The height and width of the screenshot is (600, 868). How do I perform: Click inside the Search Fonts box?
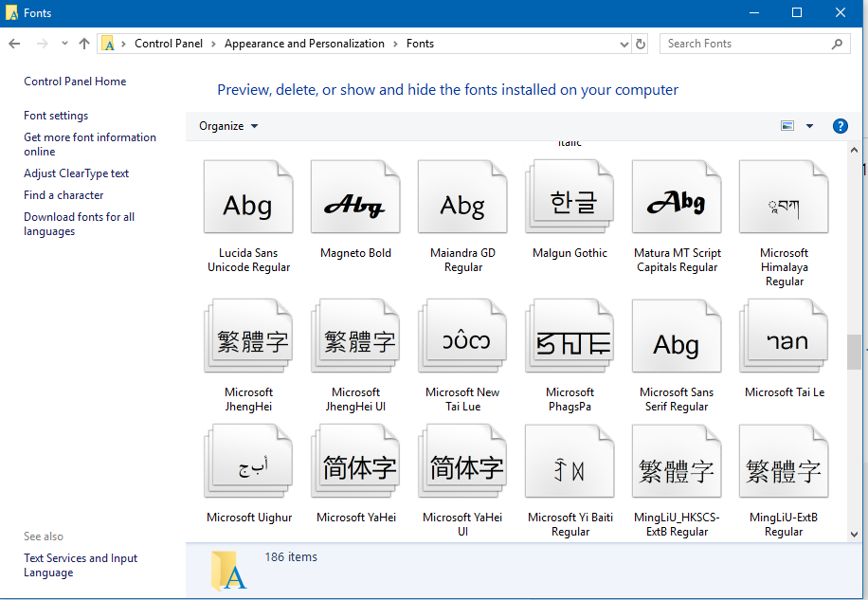click(744, 44)
